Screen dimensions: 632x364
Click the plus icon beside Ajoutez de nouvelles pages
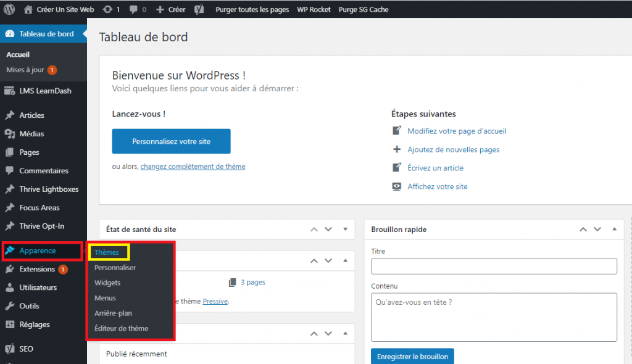click(x=397, y=149)
